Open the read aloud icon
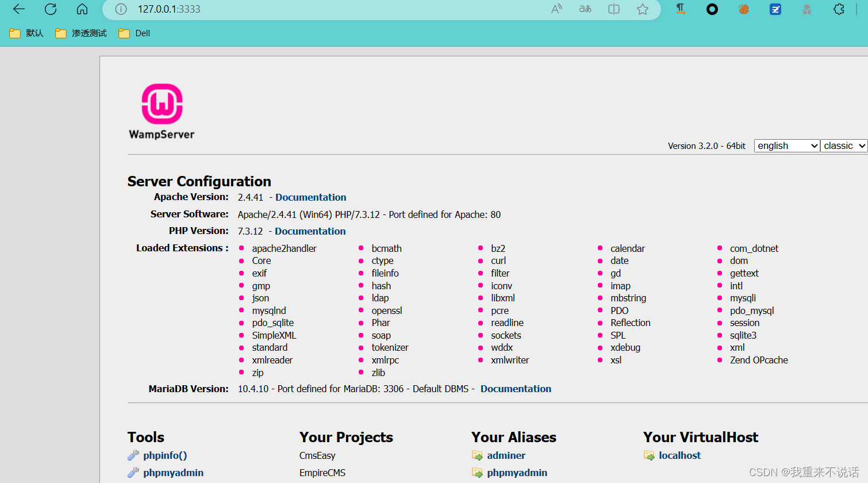868x483 pixels. [x=556, y=9]
